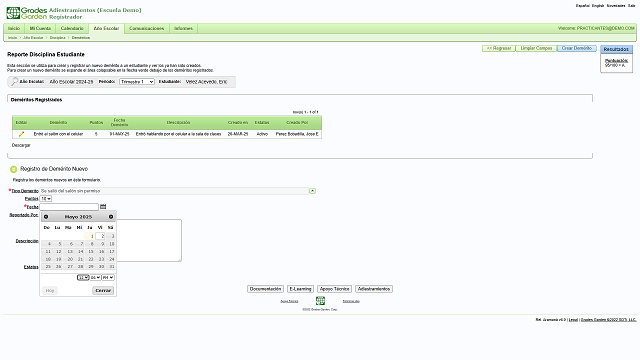
Task: Open the hour dropdown in date picker
Action: point(83,278)
